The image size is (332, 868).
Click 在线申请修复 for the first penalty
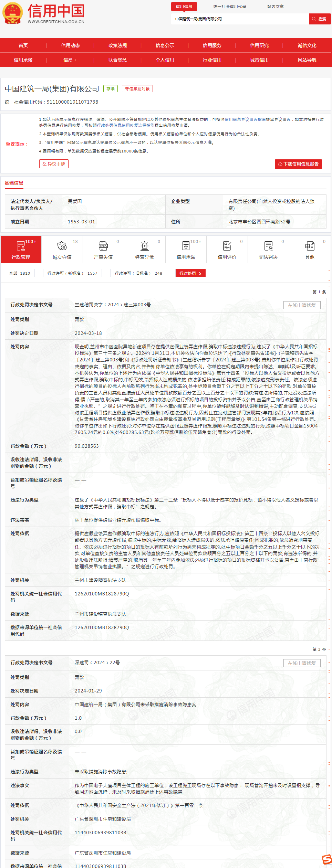pyautogui.click(x=302, y=305)
